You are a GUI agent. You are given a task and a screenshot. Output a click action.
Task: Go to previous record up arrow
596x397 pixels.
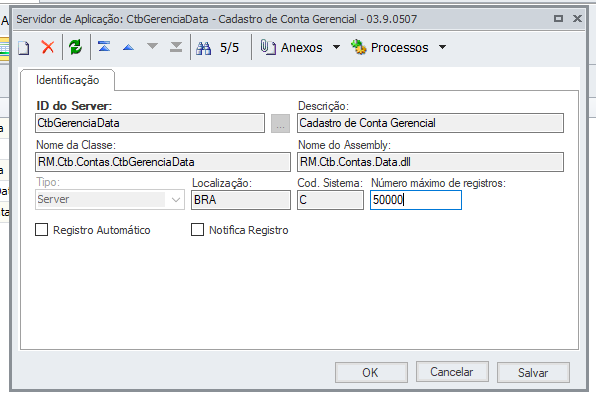point(128,48)
